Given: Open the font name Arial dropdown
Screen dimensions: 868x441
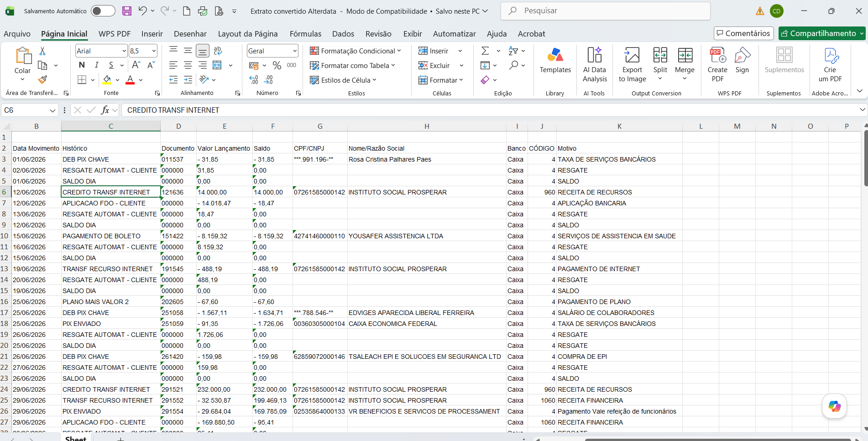Looking at the screenshot, I should coord(124,51).
